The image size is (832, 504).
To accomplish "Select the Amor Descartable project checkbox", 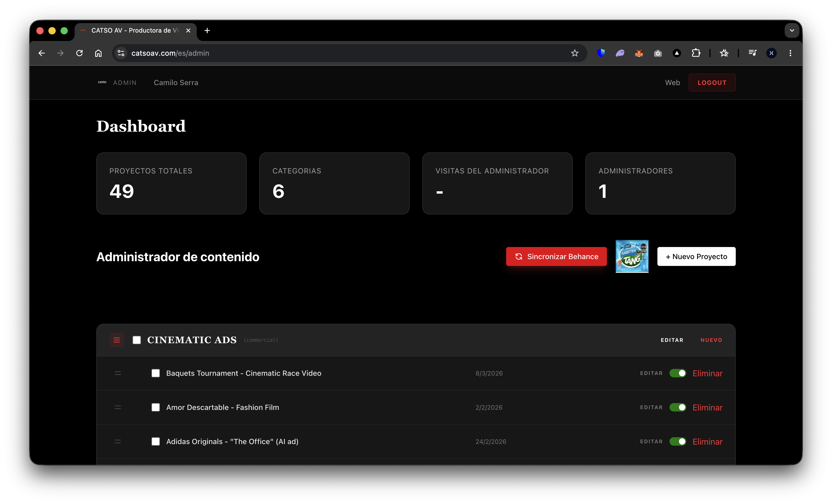I will pos(156,407).
